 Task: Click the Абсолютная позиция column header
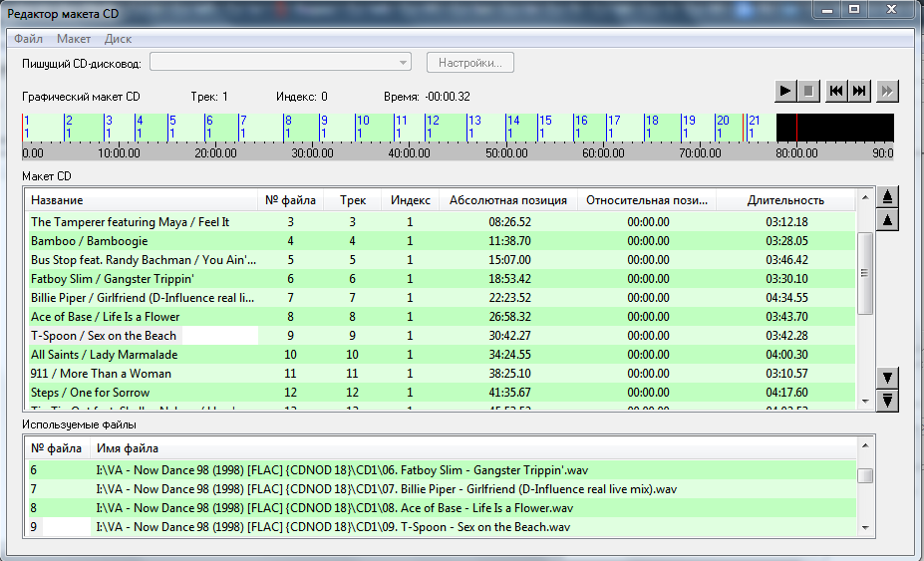508,200
